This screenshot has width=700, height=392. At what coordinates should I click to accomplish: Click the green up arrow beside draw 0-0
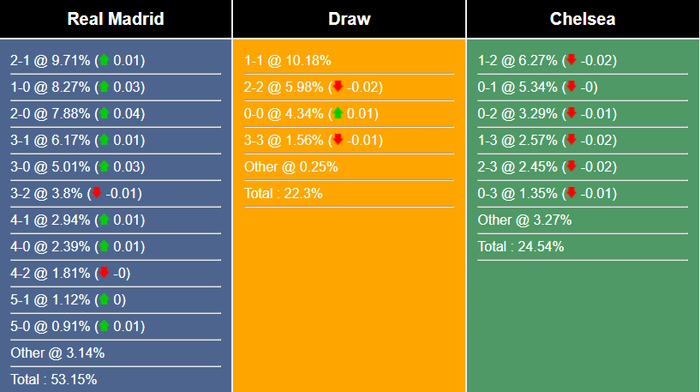pos(338,113)
